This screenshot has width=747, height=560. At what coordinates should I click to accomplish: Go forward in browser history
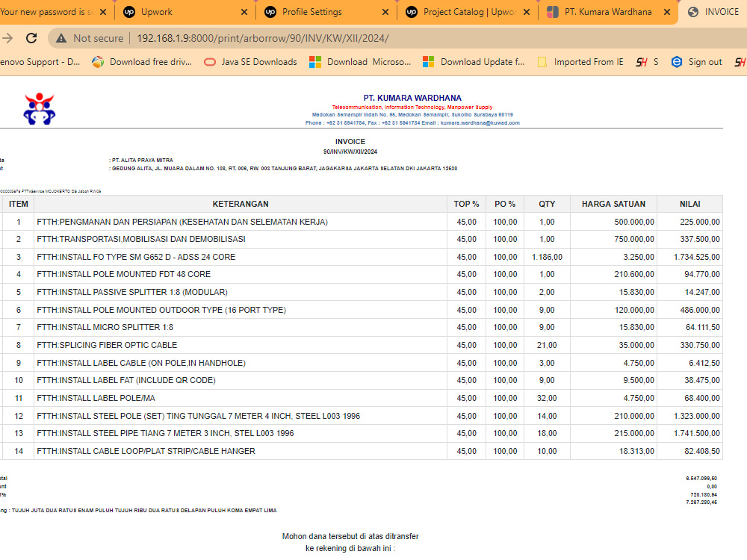point(7,38)
